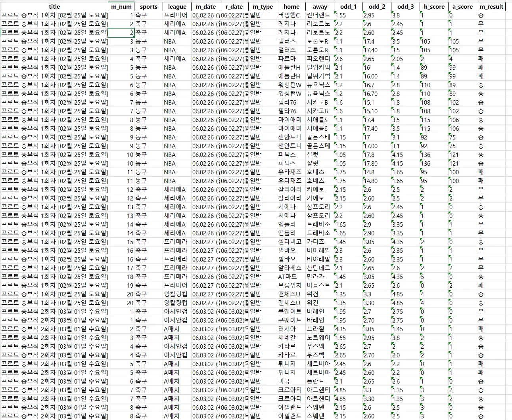Click the home cell 세네갈
This screenshot has width=512, height=420.
[x=291, y=338]
